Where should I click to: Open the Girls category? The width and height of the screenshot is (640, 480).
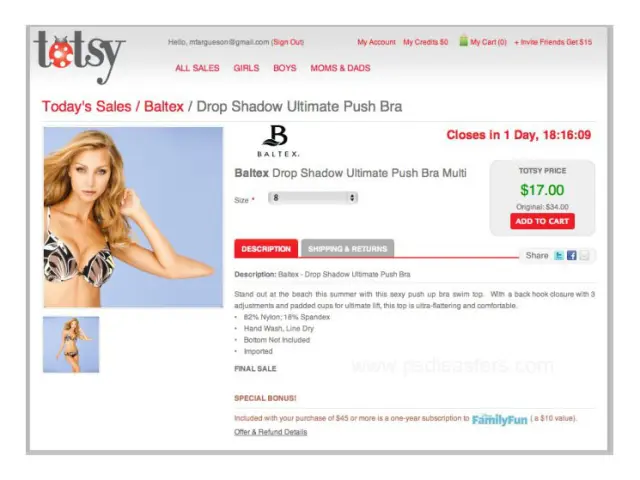tap(246, 68)
